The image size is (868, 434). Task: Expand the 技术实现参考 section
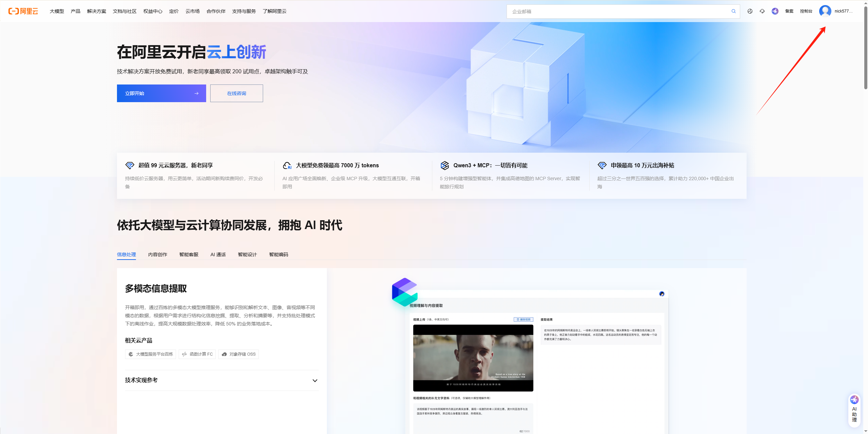[315, 380]
